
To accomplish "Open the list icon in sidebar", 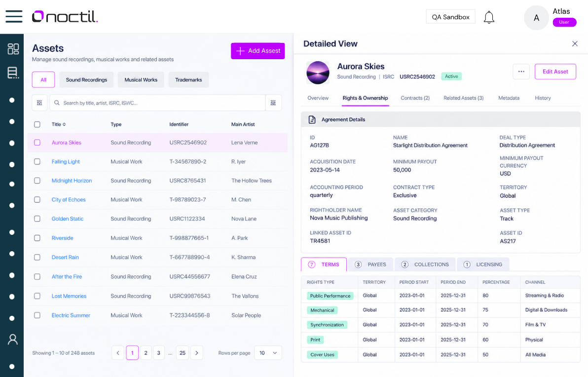I will click(13, 73).
